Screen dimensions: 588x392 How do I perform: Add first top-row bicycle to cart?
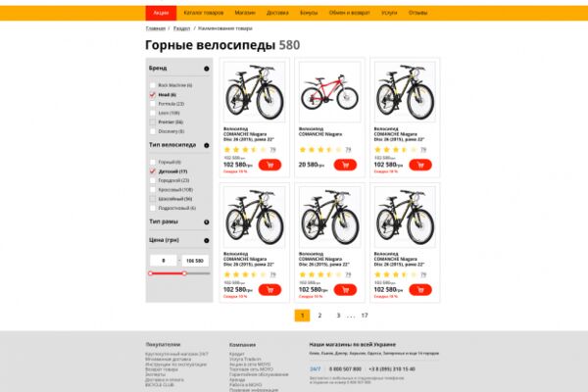pos(269,165)
